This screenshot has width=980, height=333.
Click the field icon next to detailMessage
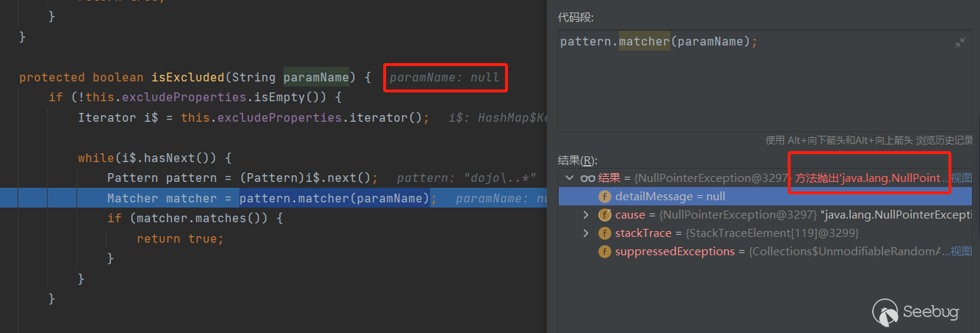(605, 197)
